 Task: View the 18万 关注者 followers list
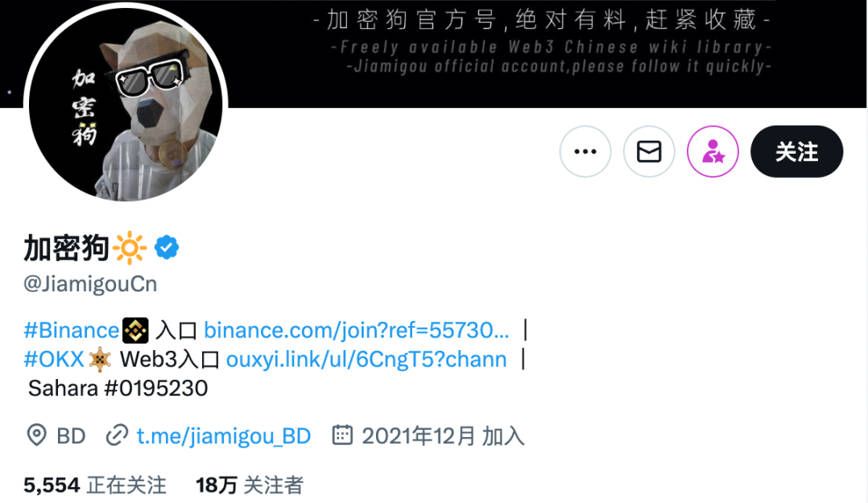[x=249, y=485]
